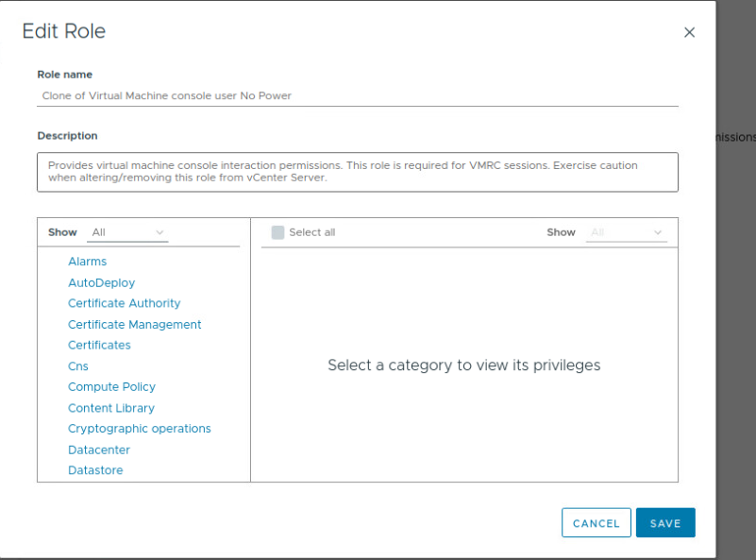756x560 pixels.
Task: Open the Certificate Management category
Action: 134,324
